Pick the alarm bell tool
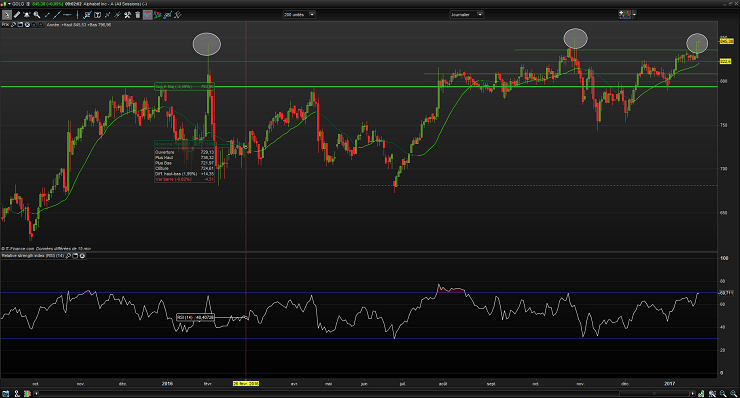740x398 pixels. [x=27, y=15]
